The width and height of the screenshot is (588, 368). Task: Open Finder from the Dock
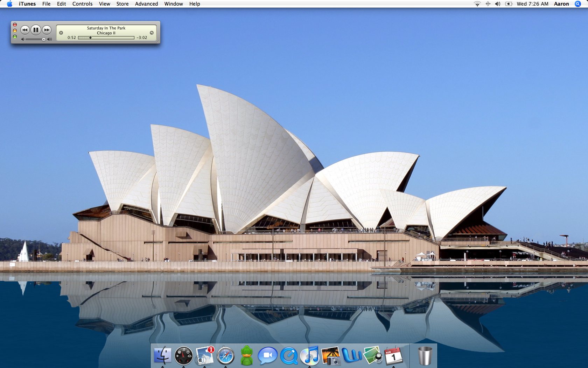pos(163,356)
